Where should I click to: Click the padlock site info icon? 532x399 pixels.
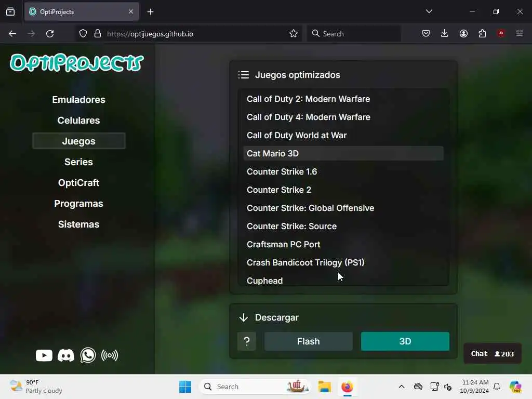click(98, 34)
